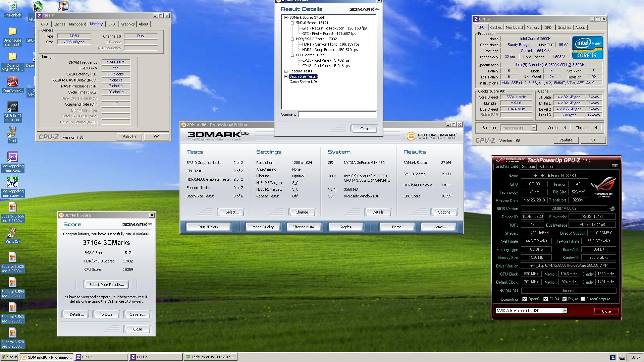
Task: Open the GPU selection dropdown in GPU-Z
Action: pyautogui.click(x=565, y=311)
